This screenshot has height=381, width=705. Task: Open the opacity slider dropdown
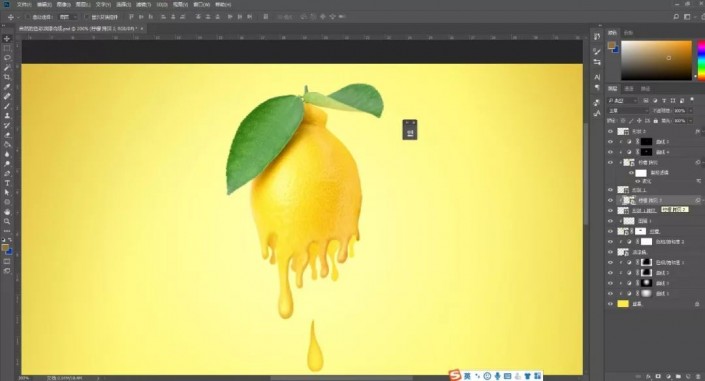click(x=691, y=111)
